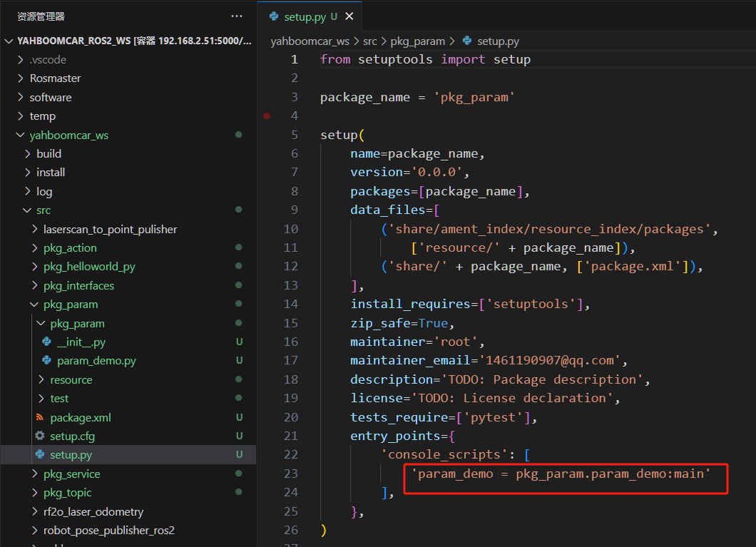Click pkg_param in the breadcrumb path
Screen dimensions: 756x547
pos(417,41)
